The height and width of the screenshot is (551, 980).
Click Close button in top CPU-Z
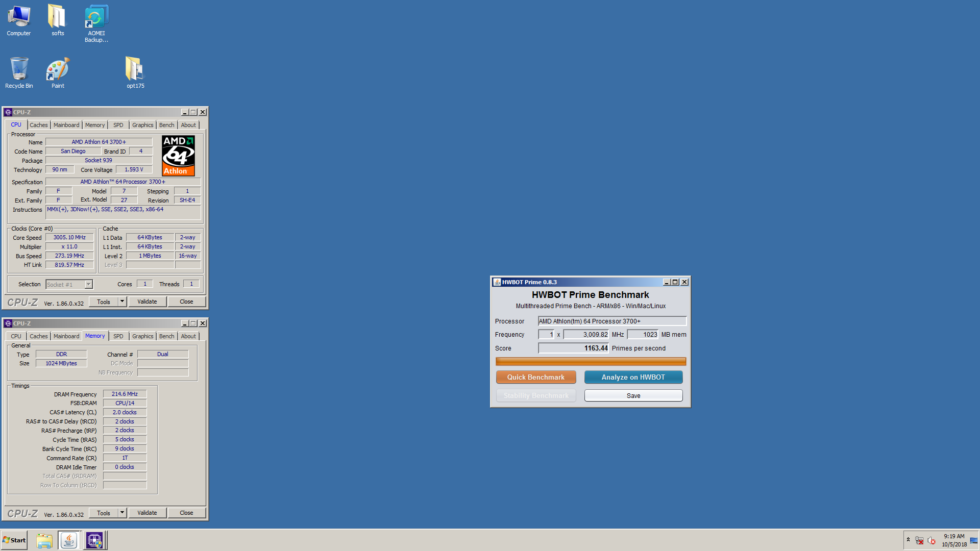pos(186,302)
